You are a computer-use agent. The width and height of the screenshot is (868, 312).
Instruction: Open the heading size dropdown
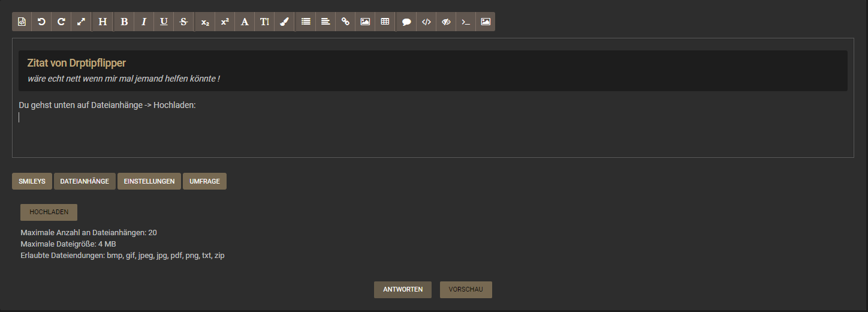(103, 22)
